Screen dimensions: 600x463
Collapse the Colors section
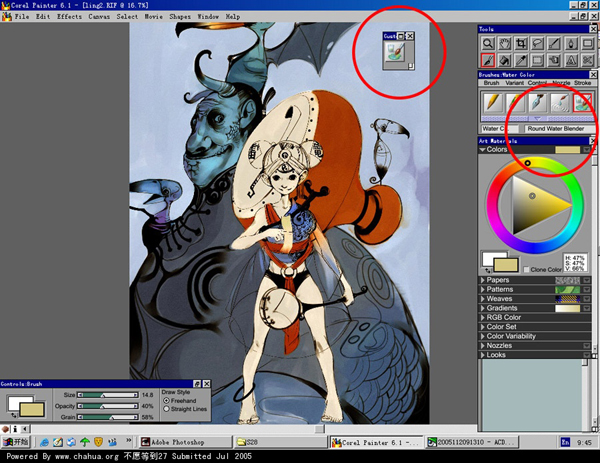(x=483, y=150)
